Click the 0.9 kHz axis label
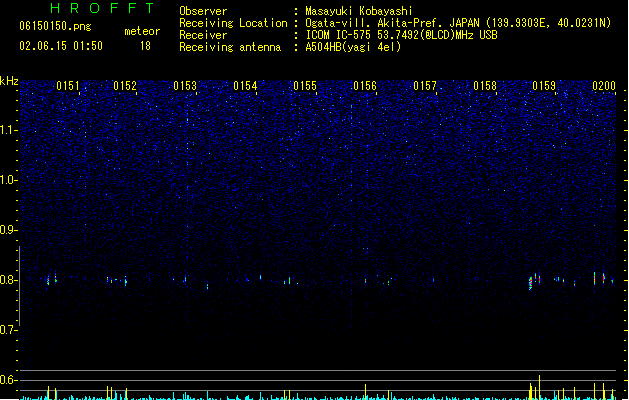 click(x=8, y=230)
